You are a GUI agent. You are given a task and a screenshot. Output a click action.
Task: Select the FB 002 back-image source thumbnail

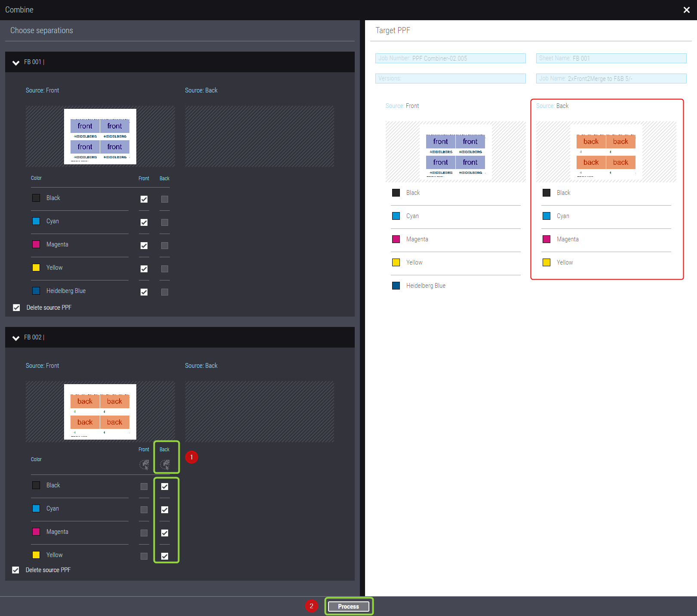pos(100,412)
